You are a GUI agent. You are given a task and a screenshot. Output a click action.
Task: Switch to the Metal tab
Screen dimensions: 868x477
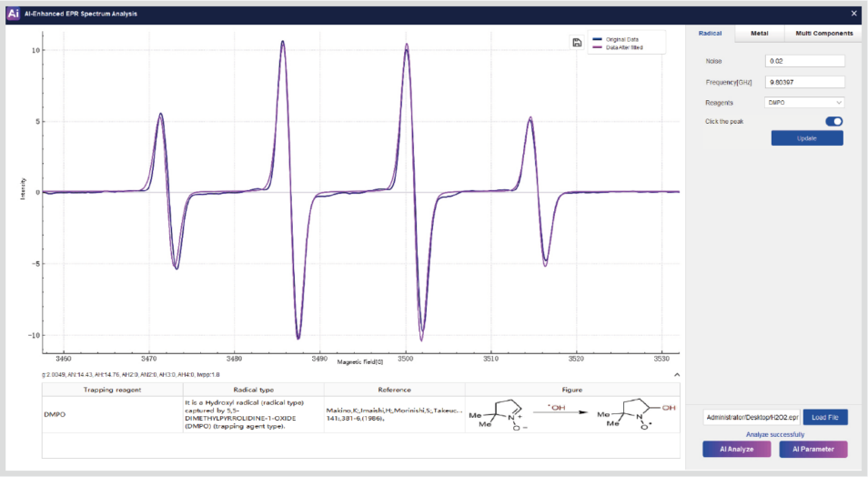759,34
